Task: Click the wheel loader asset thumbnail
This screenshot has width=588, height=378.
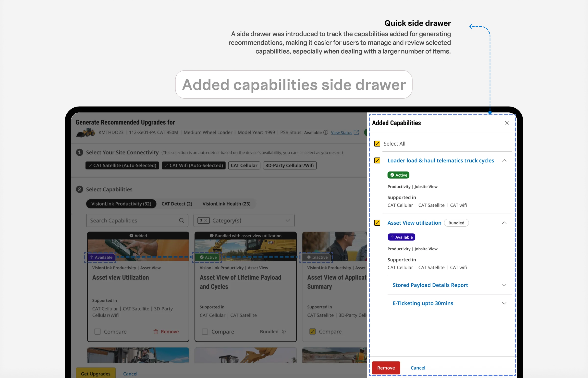Action: [86, 132]
